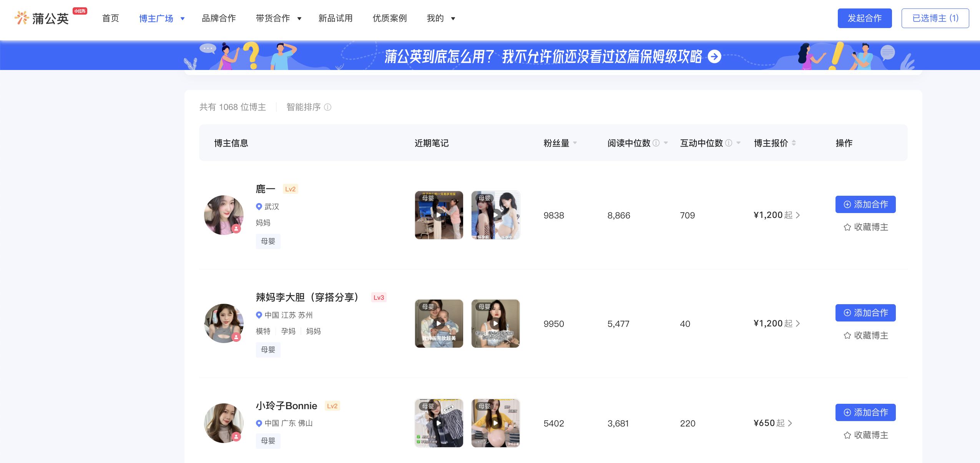The width and height of the screenshot is (980, 463).
Task: Click info icon beside 互动中位数
Action: coord(728,143)
